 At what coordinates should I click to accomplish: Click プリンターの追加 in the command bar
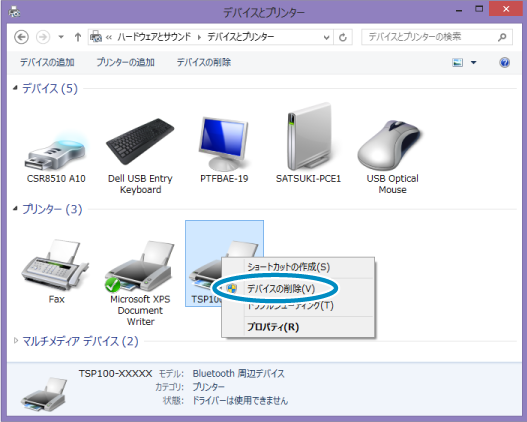coord(125,62)
